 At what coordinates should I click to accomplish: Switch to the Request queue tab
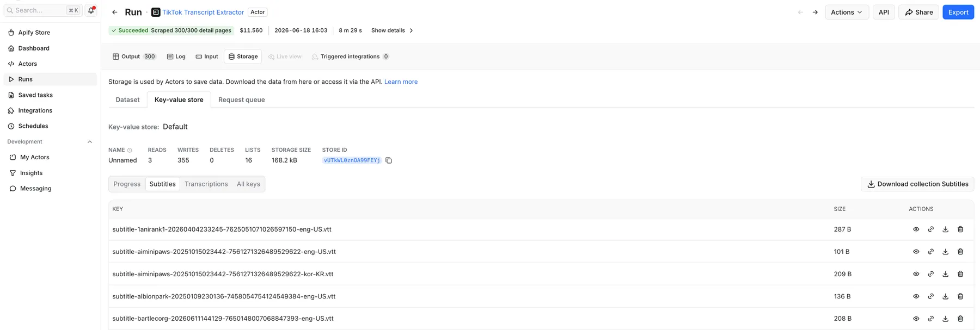click(242, 100)
